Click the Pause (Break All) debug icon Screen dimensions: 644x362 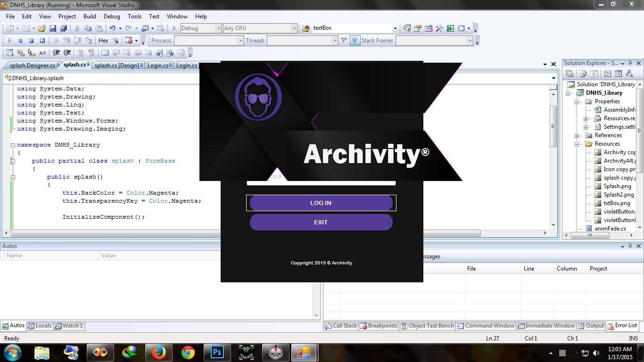[20, 41]
